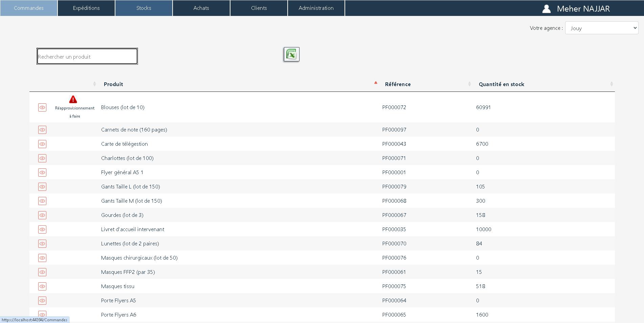Image resolution: width=644 pixels, height=323 pixels.
Task: Open the Expéditions tab
Action: 86,8
